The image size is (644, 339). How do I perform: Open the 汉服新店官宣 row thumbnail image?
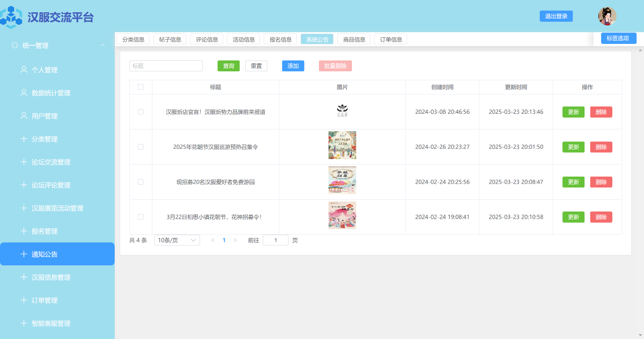[x=342, y=111]
